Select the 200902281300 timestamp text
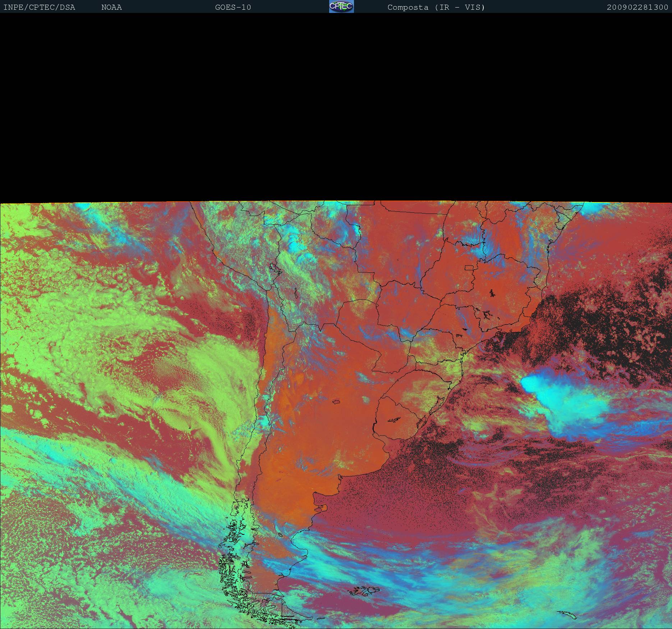672x629 pixels. [x=638, y=8]
